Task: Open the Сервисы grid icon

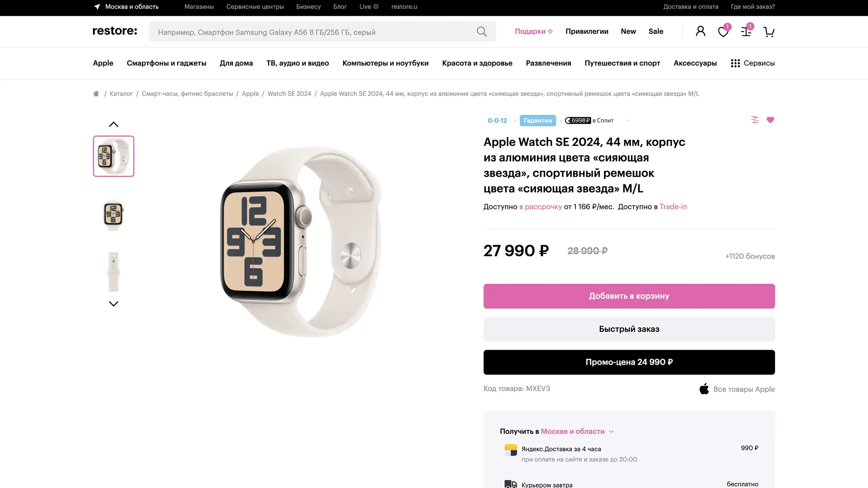Action: pos(735,63)
